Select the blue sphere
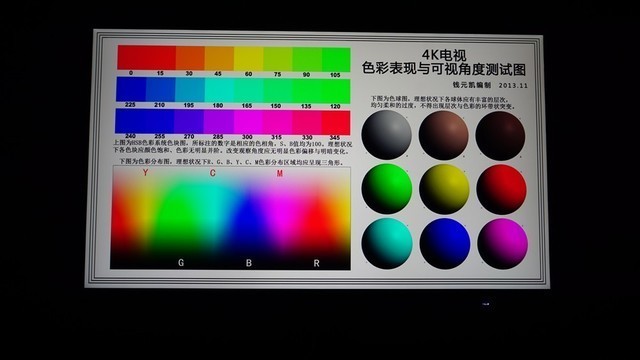 [x=445, y=244]
